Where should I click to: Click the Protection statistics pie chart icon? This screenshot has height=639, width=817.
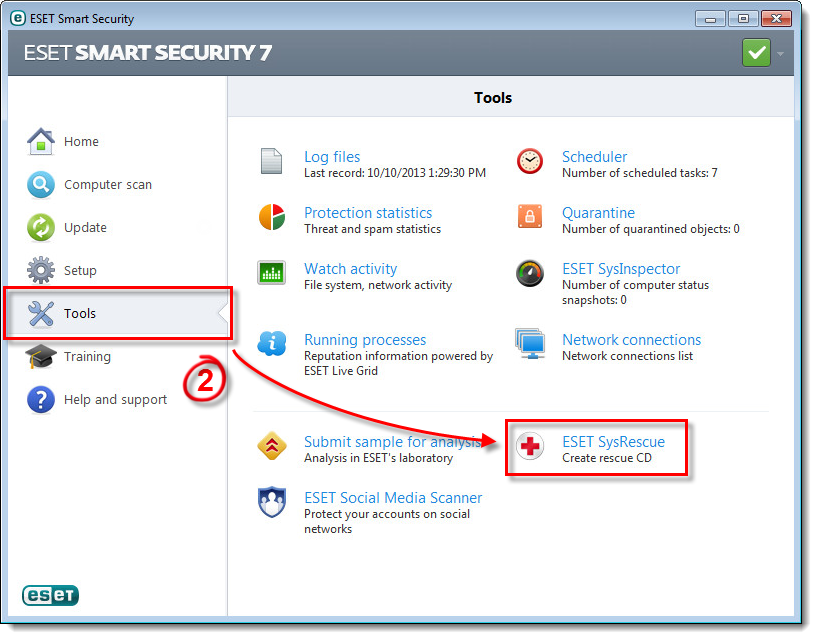(272, 217)
